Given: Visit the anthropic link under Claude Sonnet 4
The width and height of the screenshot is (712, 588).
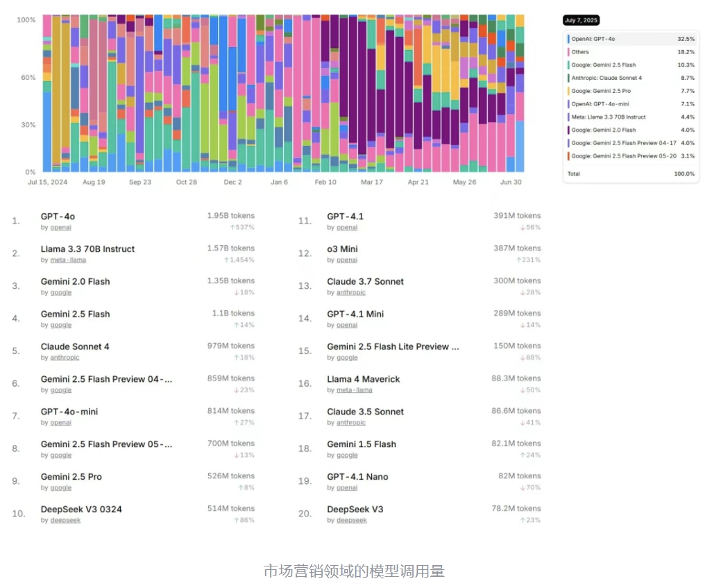Looking at the screenshot, I should click(x=65, y=358).
